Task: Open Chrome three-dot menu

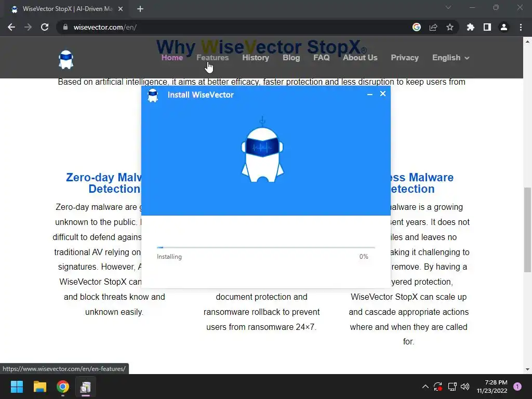Action: pyautogui.click(x=521, y=27)
